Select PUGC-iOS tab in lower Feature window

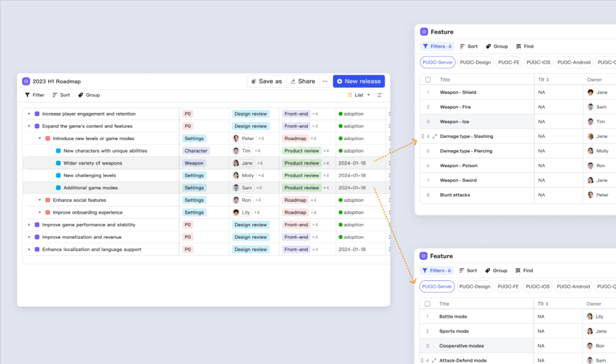pos(537,287)
